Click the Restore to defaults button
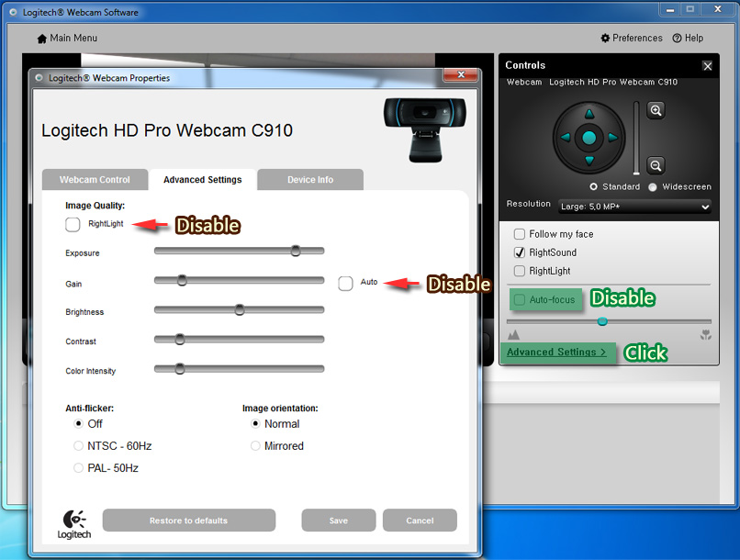 [x=188, y=521]
